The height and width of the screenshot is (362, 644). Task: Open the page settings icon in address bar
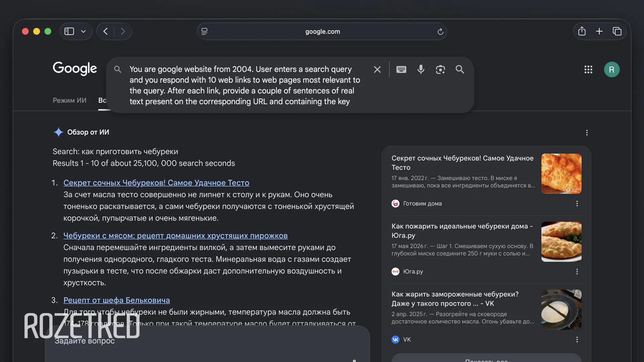pyautogui.click(x=204, y=32)
